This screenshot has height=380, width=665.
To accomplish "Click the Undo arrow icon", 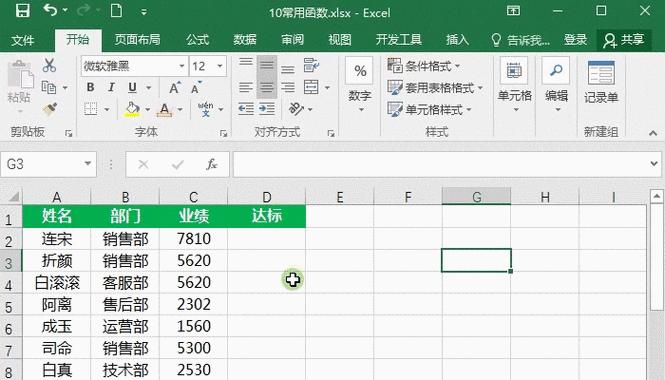I will (x=50, y=10).
